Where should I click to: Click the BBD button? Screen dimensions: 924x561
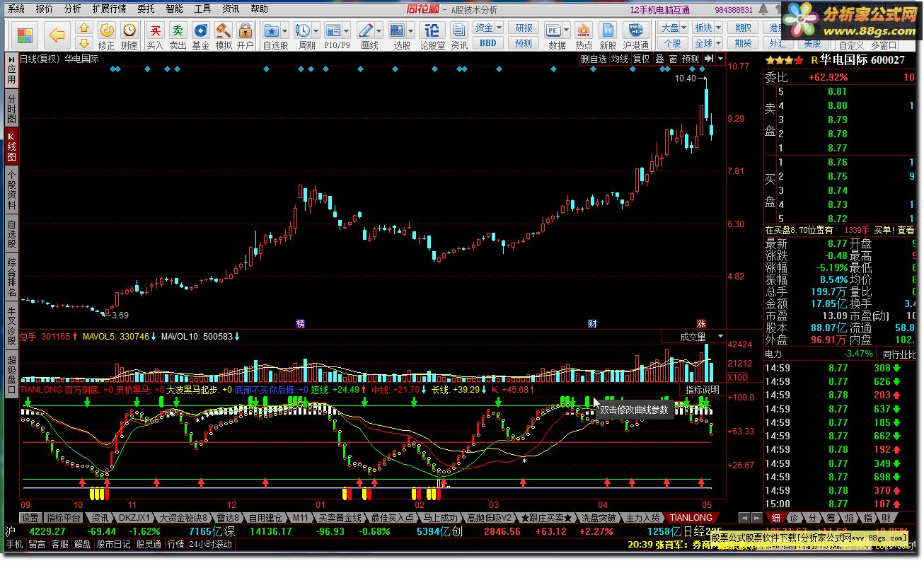tap(487, 42)
